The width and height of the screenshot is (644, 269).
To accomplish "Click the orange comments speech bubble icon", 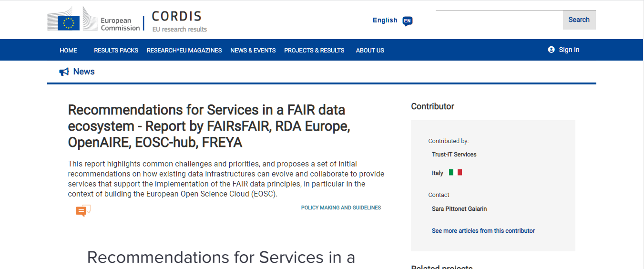I will click(x=83, y=211).
